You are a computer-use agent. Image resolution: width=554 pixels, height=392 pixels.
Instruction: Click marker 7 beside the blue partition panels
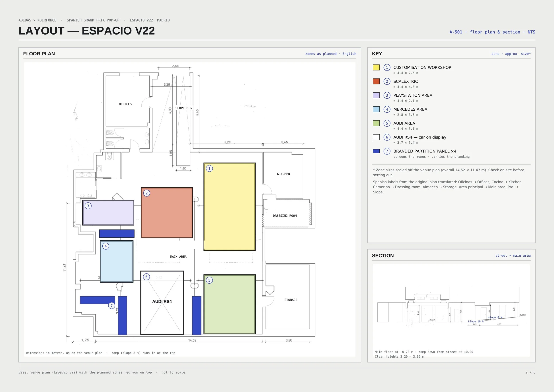111,306
